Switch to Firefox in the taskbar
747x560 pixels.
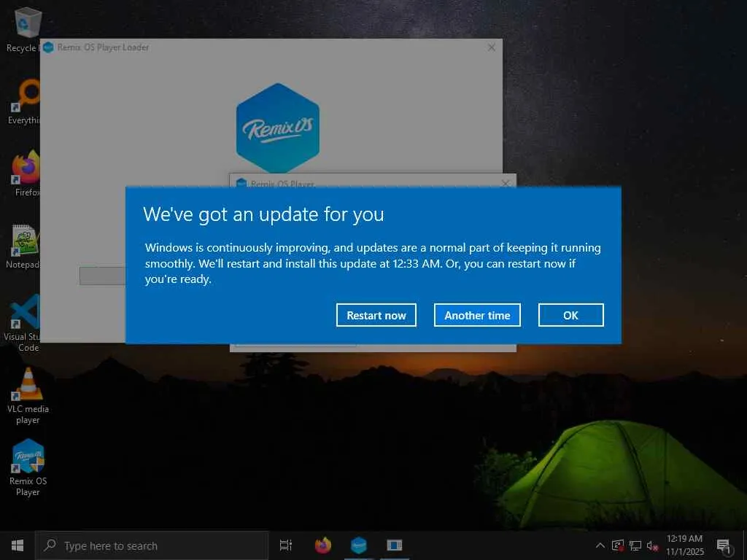323,545
